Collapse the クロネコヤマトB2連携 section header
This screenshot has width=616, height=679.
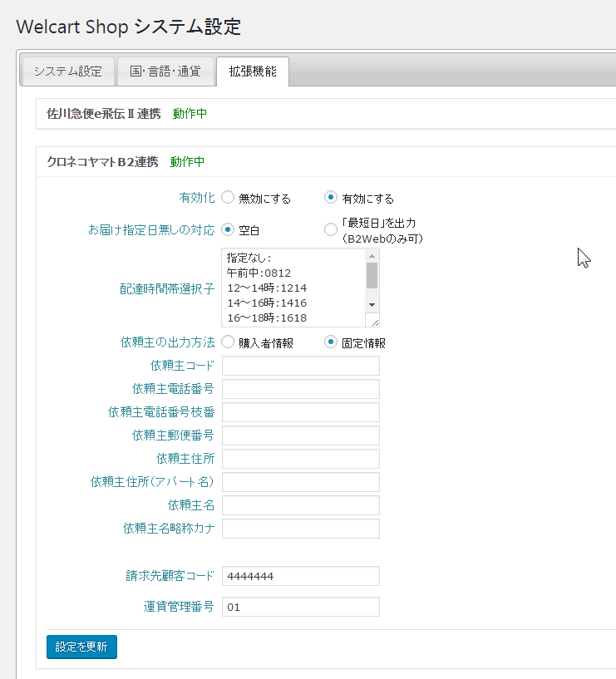[326, 162]
